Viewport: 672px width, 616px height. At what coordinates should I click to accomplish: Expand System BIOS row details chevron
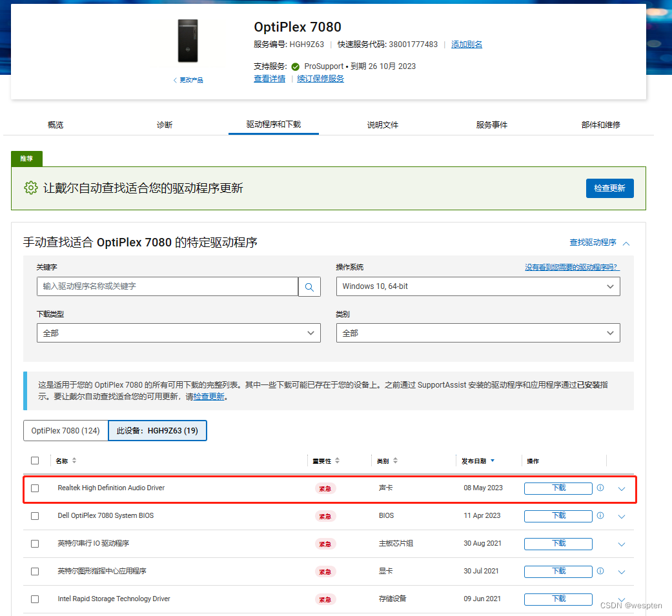622,517
